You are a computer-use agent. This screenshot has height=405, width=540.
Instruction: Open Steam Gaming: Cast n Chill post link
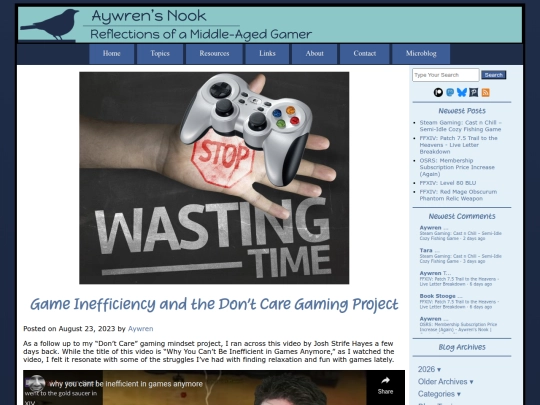460,126
